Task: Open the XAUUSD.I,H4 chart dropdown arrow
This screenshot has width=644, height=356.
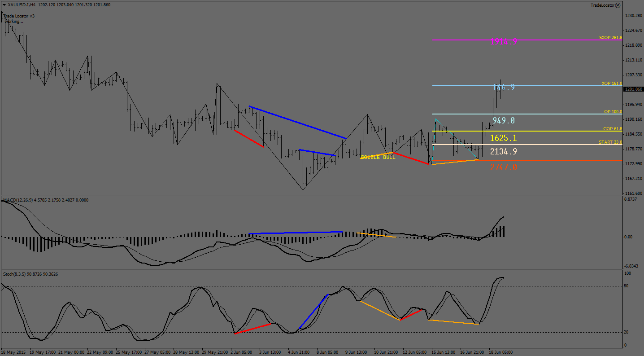Action: point(4,5)
